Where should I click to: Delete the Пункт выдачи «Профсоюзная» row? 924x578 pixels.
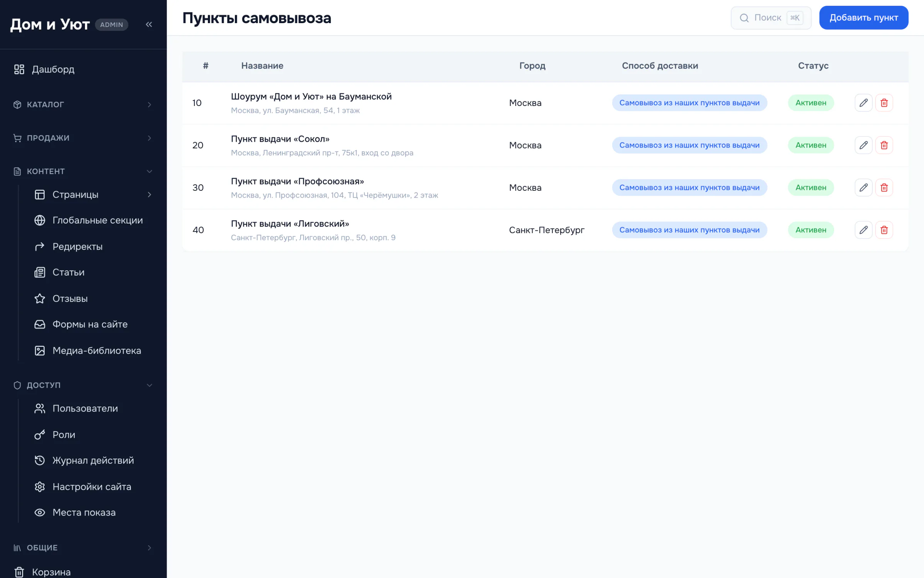pos(884,188)
